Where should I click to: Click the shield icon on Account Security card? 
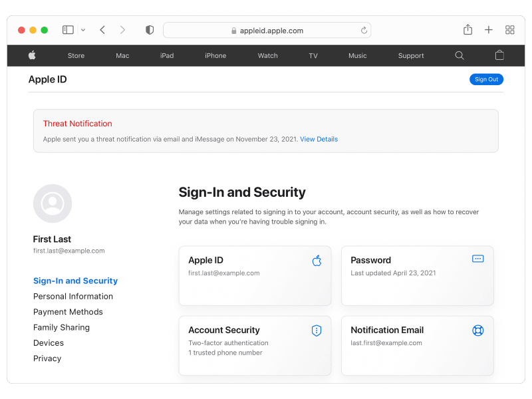point(317,331)
